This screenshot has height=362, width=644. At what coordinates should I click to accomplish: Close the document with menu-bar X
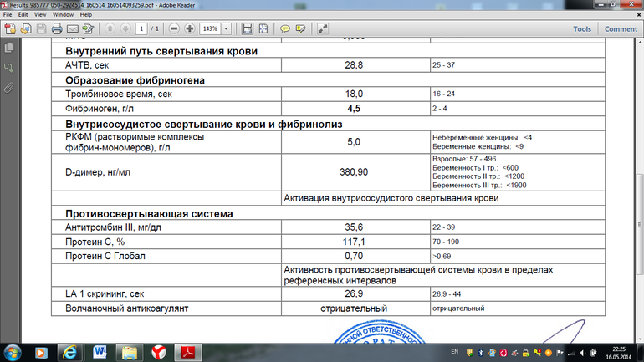(x=639, y=15)
